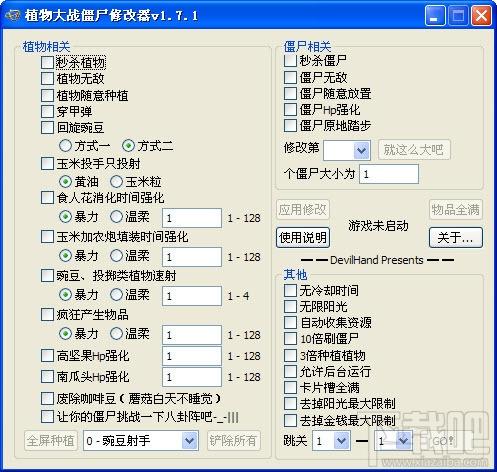This screenshot has width=497, height=472.
Task: Click the 个僵尸大小为 input field
Action: 389,174
